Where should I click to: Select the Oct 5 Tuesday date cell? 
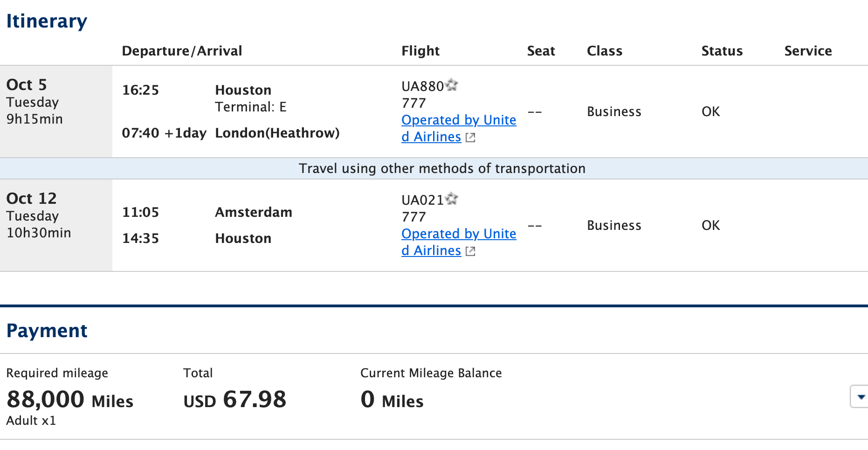[x=56, y=111]
